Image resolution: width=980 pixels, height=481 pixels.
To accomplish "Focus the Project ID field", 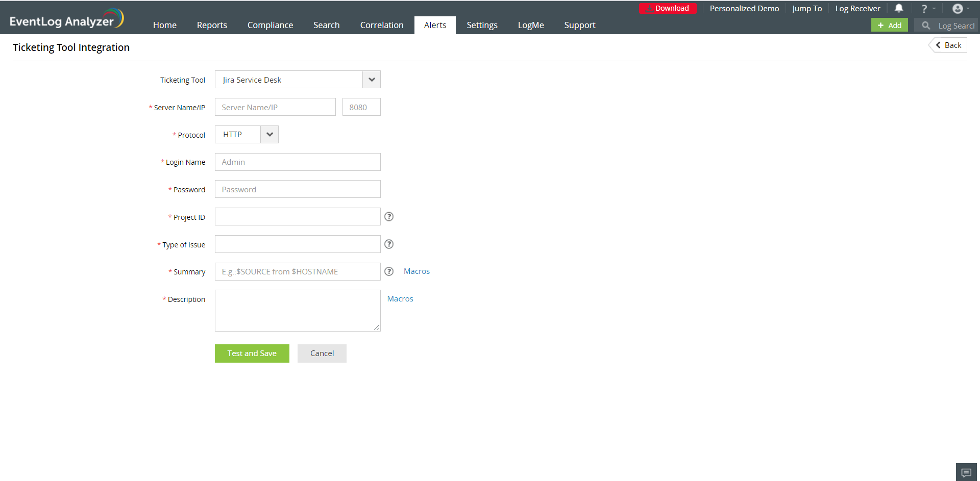I will pos(298,217).
